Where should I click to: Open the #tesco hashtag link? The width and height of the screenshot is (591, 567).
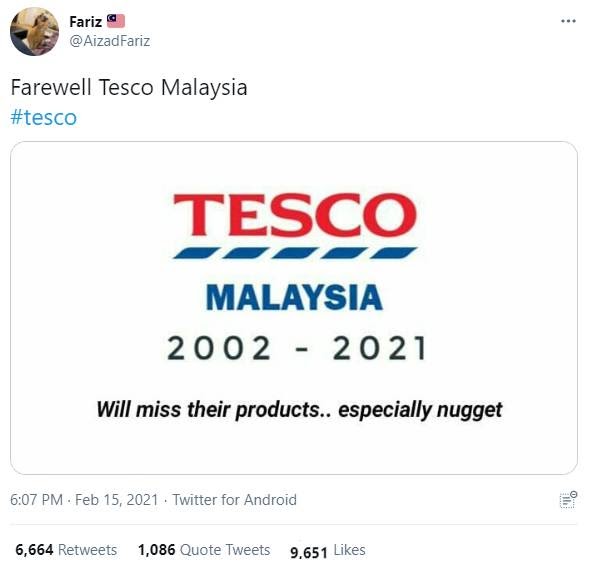coord(44,117)
